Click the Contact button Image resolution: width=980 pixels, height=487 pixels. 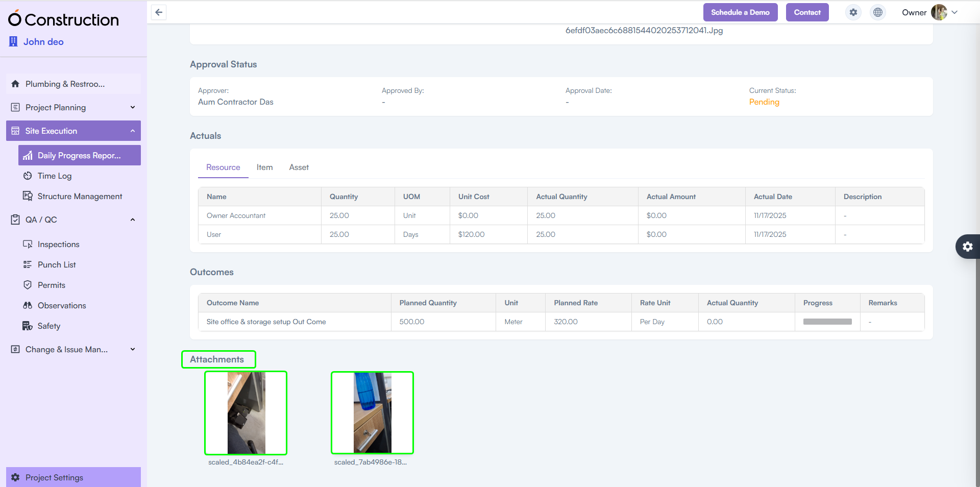[x=807, y=12]
